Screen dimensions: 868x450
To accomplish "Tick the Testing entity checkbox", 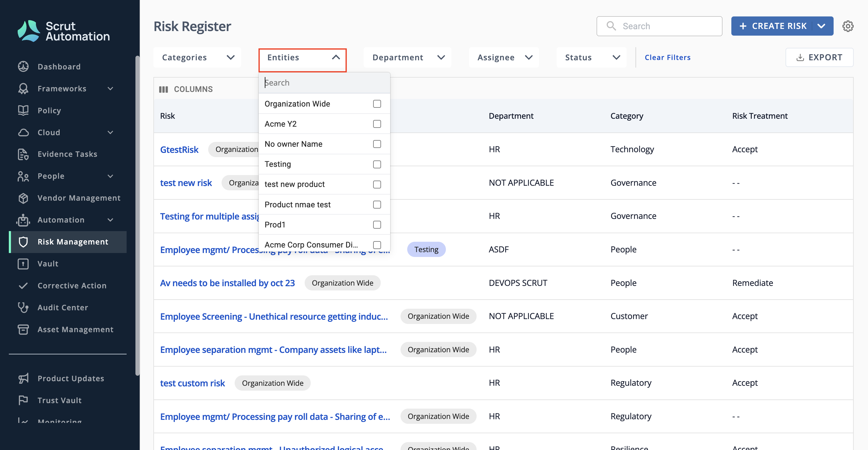I will coord(377,164).
